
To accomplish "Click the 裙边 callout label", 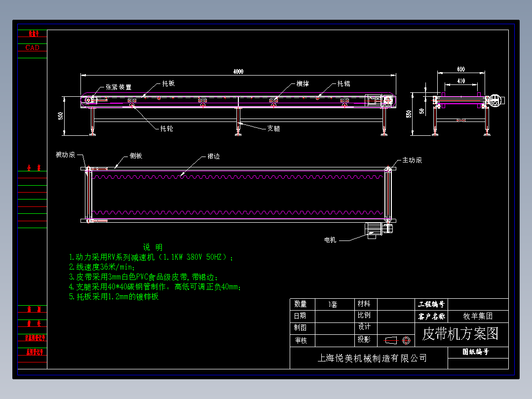I will pyautogui.click(x=213, y=156).
